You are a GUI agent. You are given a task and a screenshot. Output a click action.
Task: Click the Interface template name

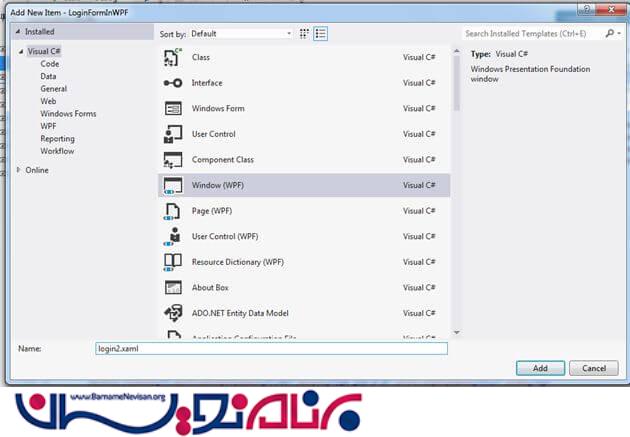tap(207, 83)
